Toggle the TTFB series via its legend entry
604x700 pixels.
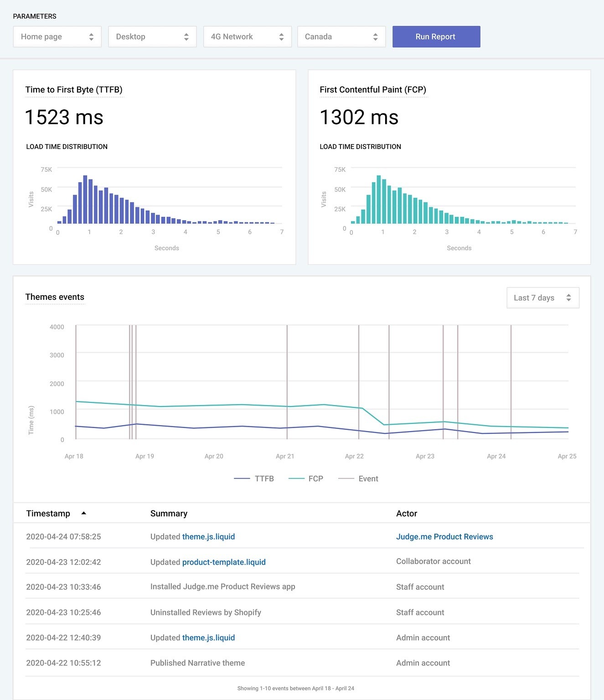(x=264, y=479)
